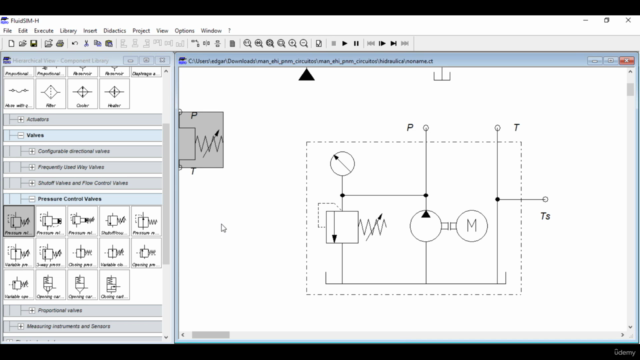
Task: Undo the last edit
Action: point(75,43)
